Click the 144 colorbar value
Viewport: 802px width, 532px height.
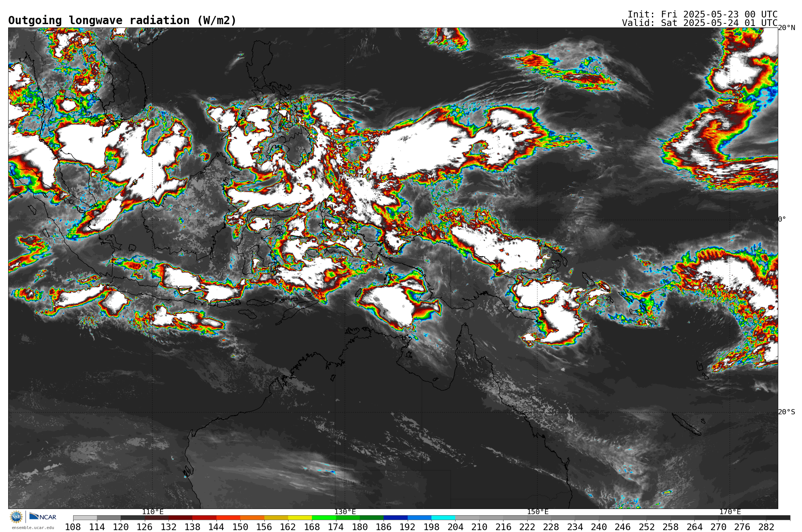pyautogui.click(x=216, y=527)
